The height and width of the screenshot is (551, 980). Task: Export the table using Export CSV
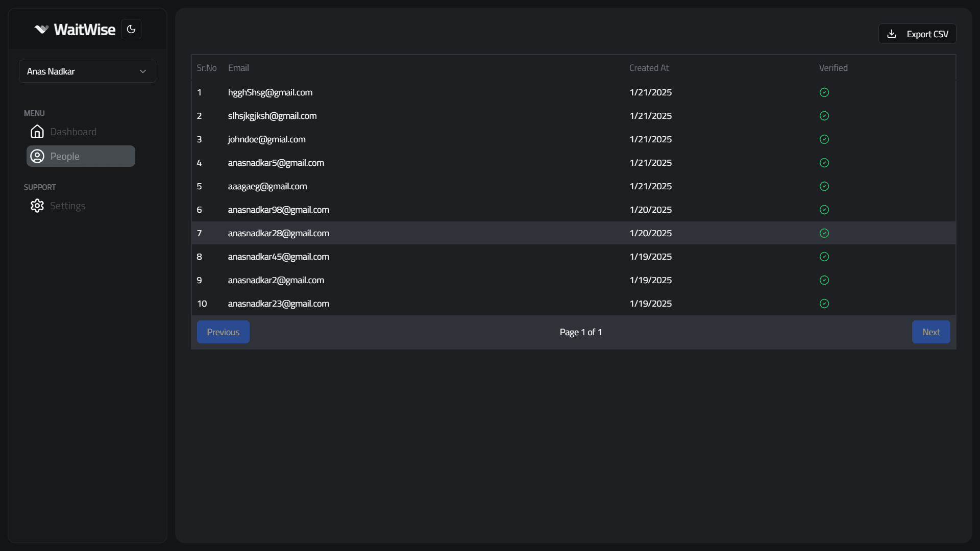pos(917,34)
